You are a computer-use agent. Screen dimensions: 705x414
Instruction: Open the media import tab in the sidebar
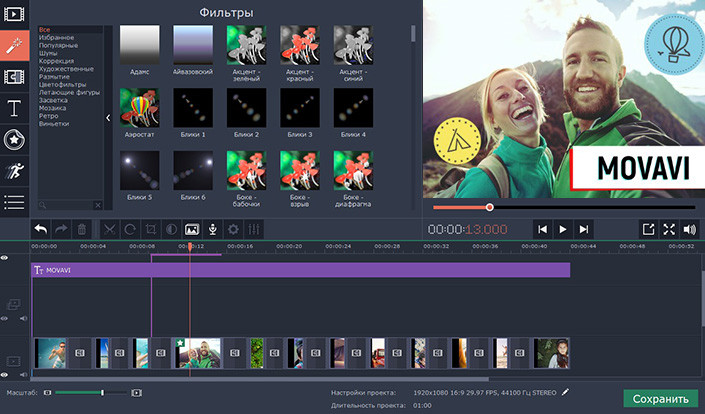click(x=14, y=14)
